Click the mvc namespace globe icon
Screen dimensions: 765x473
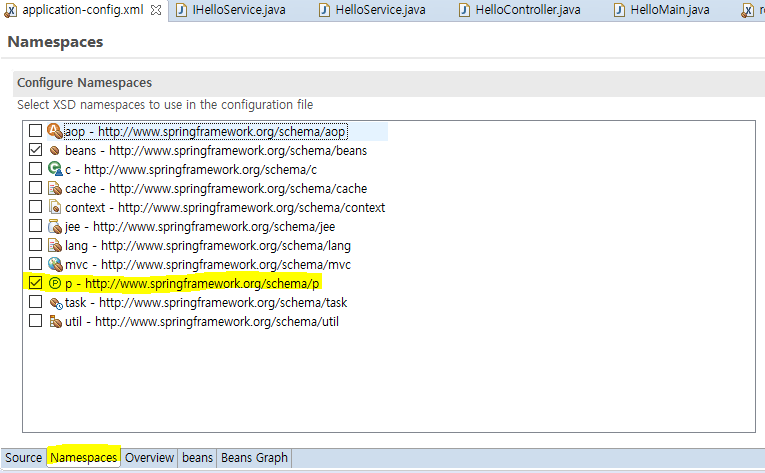point(55,265)
